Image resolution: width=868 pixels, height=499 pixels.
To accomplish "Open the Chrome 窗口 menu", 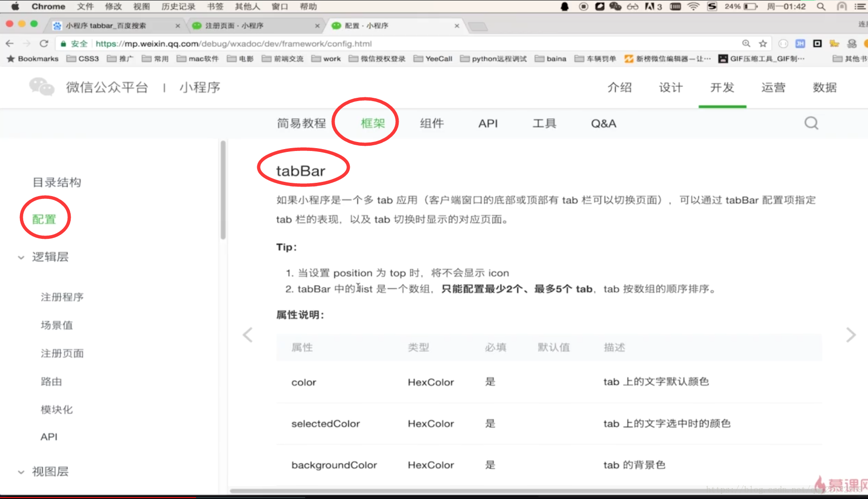I will (280, 6).
